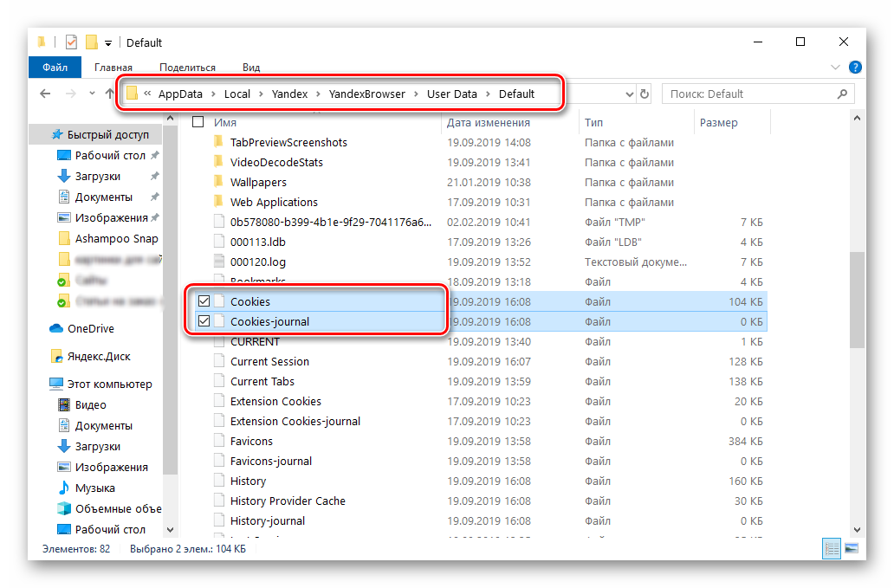Click YandexBrowser in the address path
The height and width of the screenshot is (588, 894).
click(x=367, y=94)
